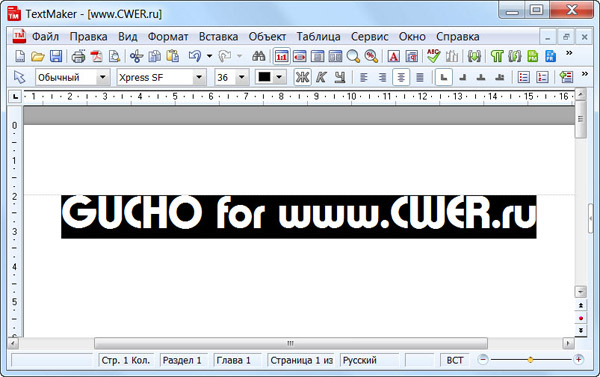
Task: Insert a text frame with the A icon
Action: click(x=393, y=56)
